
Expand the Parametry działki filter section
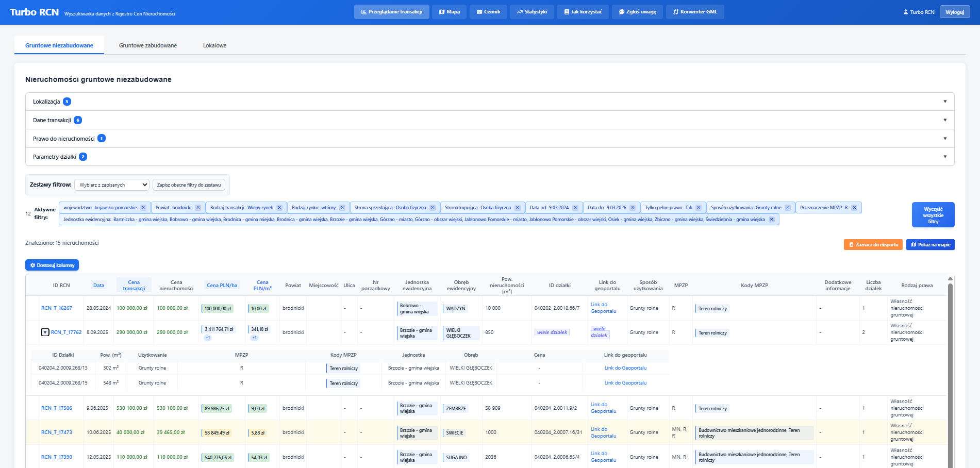pyautogui.click(x=490, y=157)
